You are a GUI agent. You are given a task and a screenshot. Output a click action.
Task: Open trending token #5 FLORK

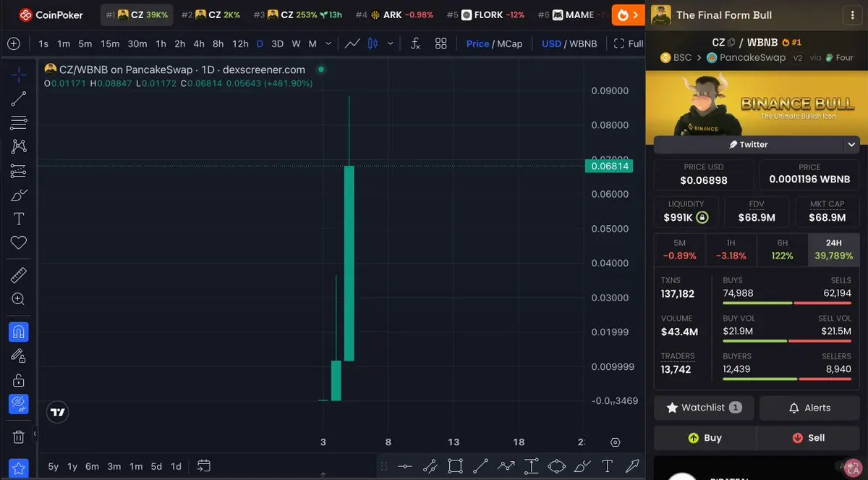pos(486,14)
